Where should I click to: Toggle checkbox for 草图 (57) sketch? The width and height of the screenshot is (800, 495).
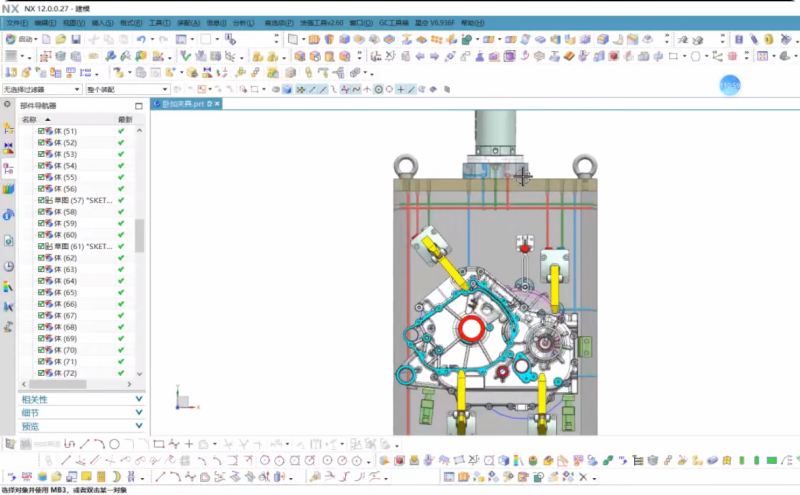(x=42, y=200)
